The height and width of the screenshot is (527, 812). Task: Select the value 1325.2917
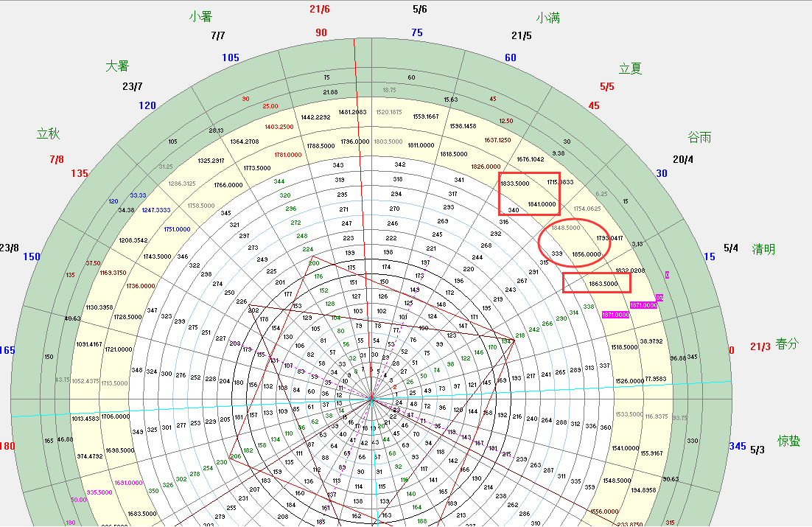coord(211,161)
